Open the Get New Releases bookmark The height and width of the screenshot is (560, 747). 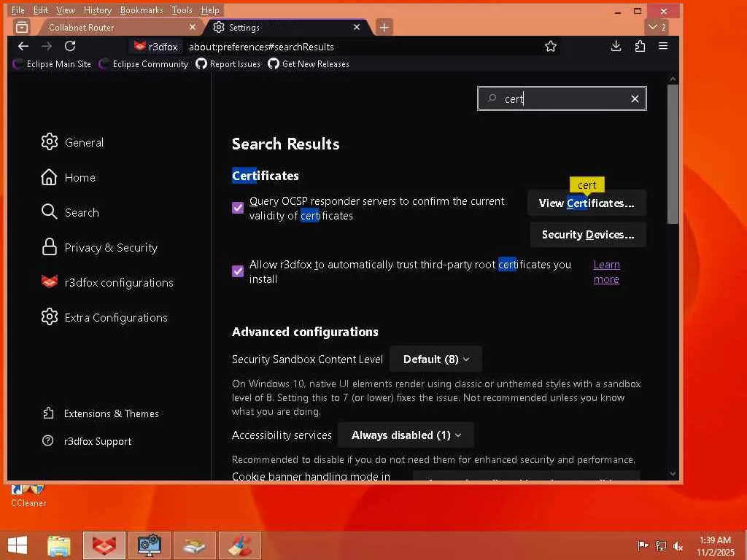309,64
